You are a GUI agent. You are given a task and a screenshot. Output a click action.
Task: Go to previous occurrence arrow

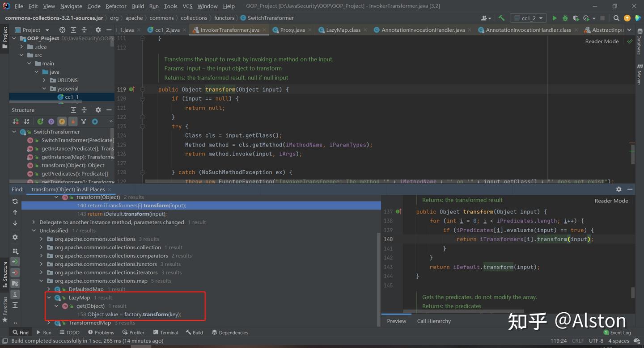point(15,212)
